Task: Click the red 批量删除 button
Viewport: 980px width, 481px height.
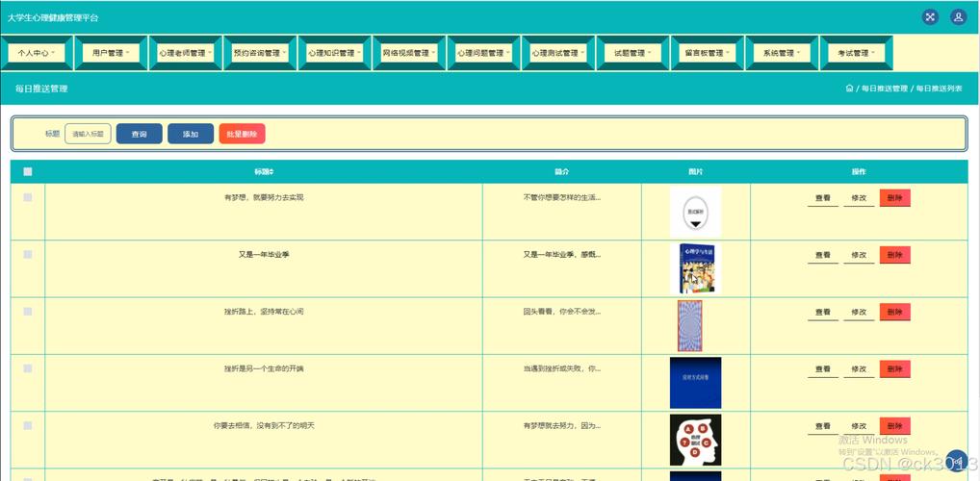Action: point(242,134)
